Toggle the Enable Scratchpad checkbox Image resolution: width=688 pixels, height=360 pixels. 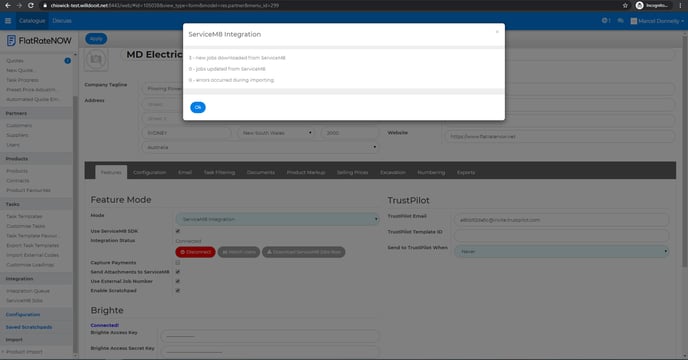point(178,290)
